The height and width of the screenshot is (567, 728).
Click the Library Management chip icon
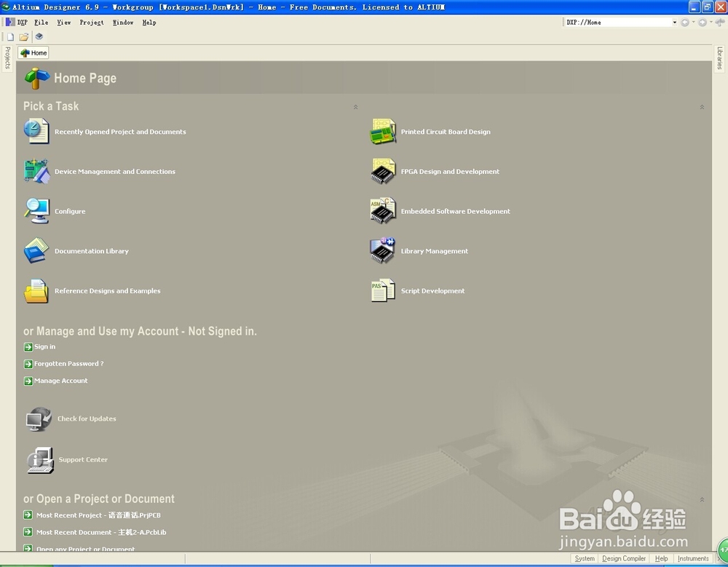click(x=383, y=251)
